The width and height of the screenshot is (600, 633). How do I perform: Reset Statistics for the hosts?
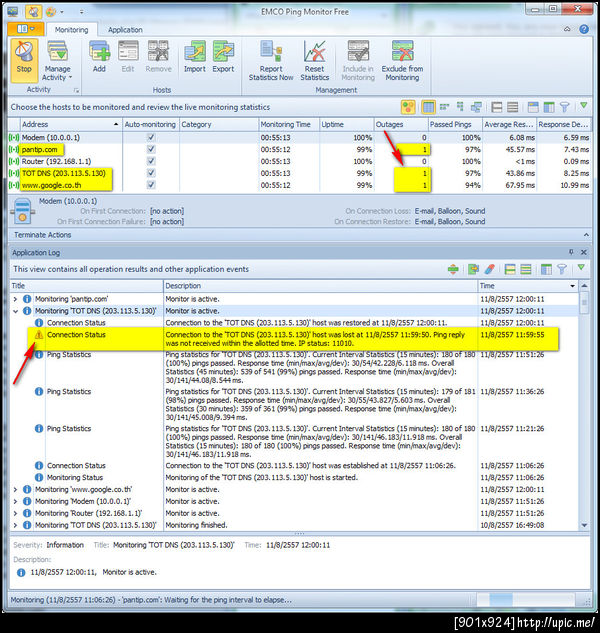click(x=315, y=61)
